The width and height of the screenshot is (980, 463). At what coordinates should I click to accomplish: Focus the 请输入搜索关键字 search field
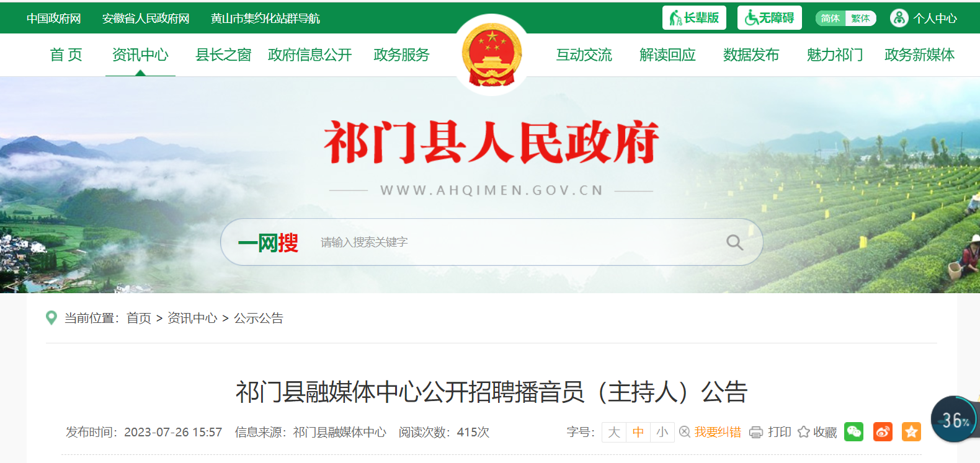[x=518, y=242]
